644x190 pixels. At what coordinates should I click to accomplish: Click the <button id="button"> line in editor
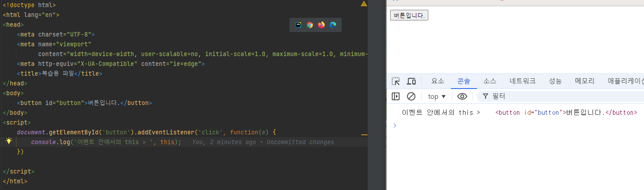[x=84, y=103]
